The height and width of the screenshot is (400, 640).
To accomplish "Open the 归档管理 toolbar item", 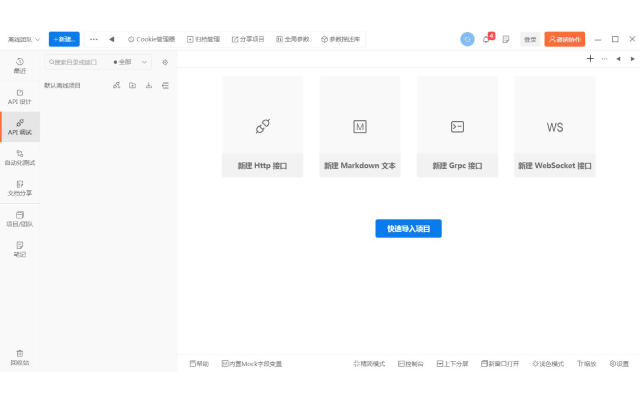I will [x=203, y=39].
